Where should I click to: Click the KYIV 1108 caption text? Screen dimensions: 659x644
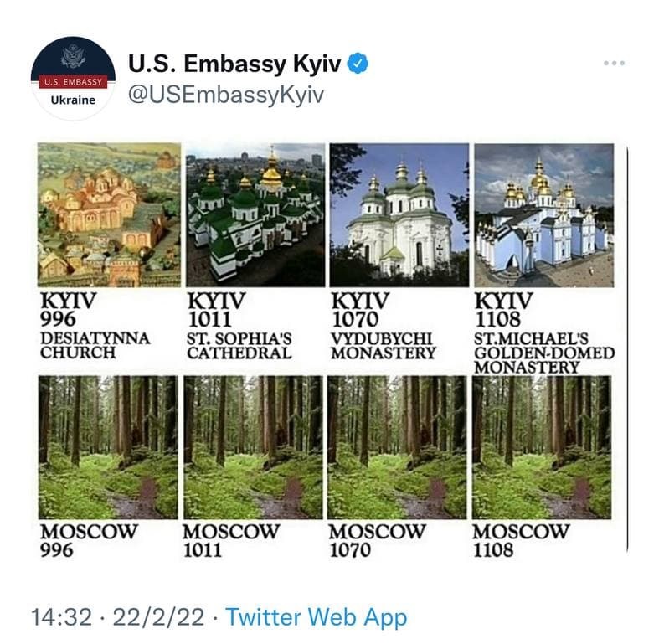click(503, 310)
